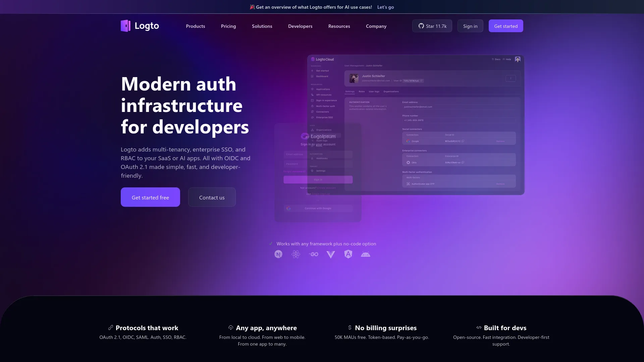Open the Solutions menu
The image size is (644, 362).
click(x=262, y=26)
